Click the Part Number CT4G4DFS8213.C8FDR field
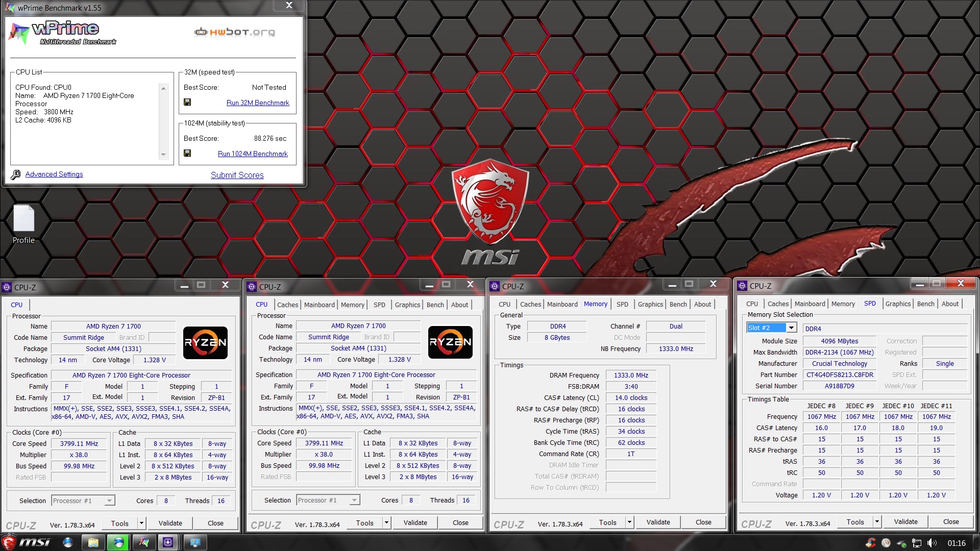Image resolution: width=980 pixels, height=551 pixels. tap(840, 375)
